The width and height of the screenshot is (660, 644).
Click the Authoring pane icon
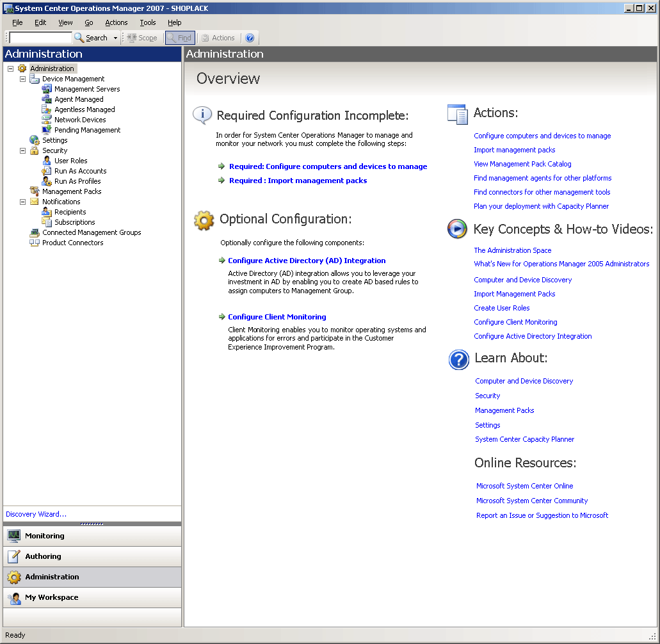coord(14,556)
